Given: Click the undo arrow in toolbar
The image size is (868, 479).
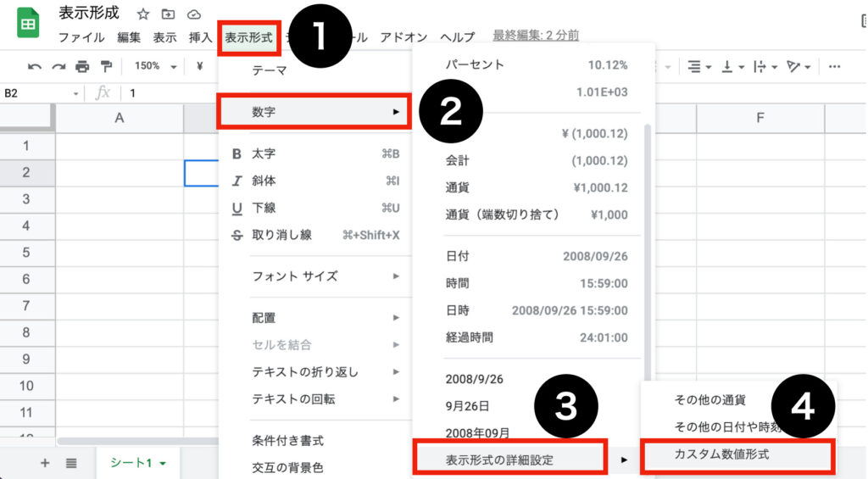Looking at the screenshot, I should (x=34, y=66).
